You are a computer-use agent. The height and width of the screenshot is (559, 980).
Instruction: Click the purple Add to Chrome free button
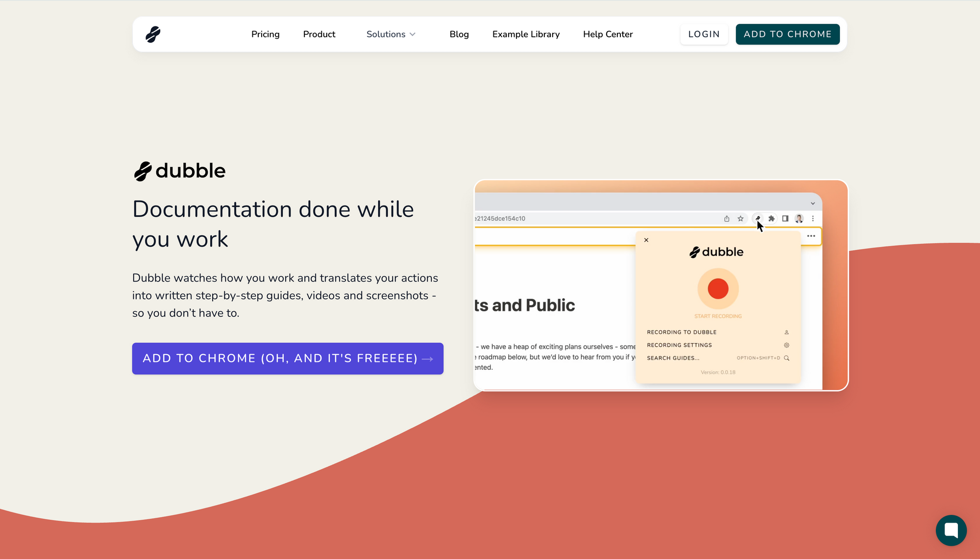point(288,358)
